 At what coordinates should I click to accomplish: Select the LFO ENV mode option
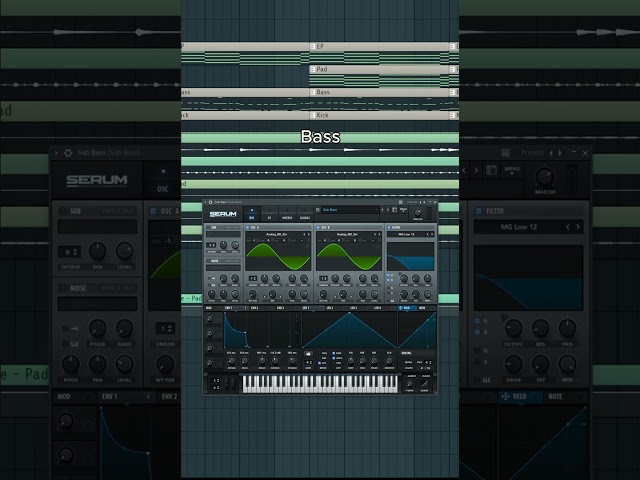[324, 358]
